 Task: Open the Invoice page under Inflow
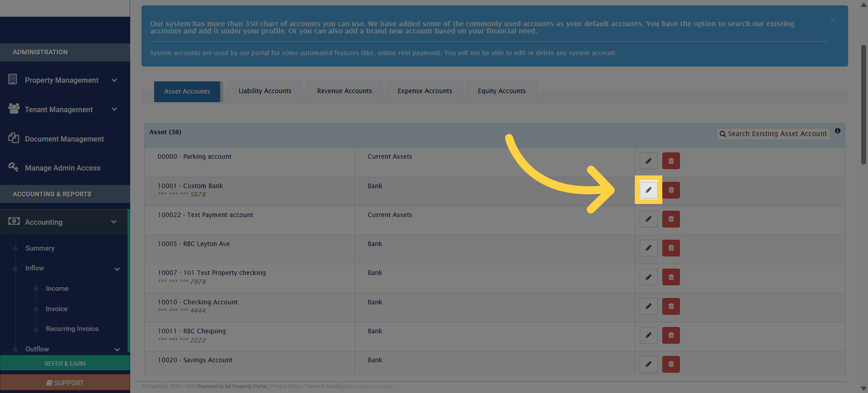pos(57,309)
